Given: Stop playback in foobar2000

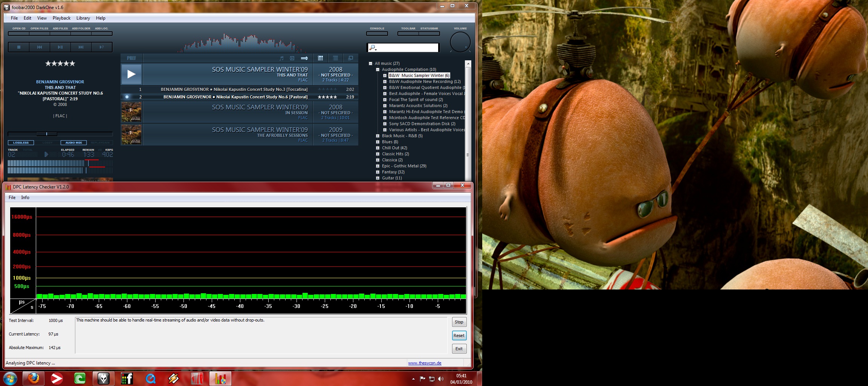Looking at the screenshot, I should 19,47.
